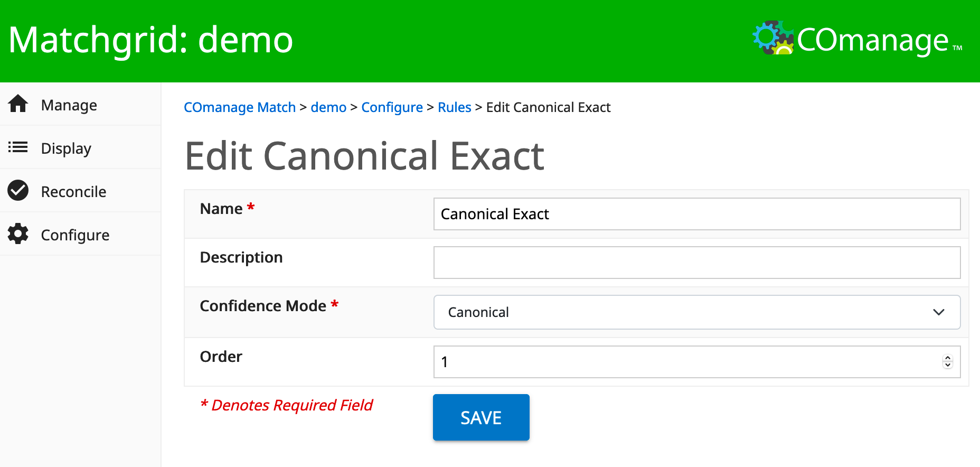This screenshot has height=467, width=980.
Task: Open the Manage sidebar menu item
Action: coord(69,105)
